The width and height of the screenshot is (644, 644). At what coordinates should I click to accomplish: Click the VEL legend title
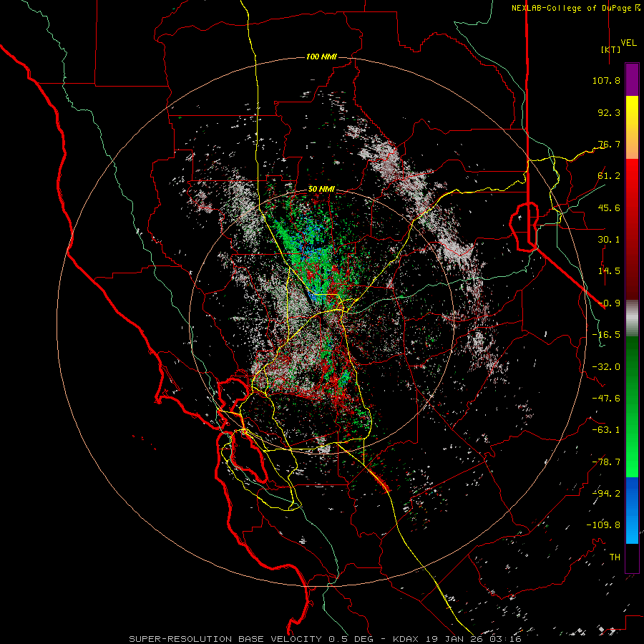[x=628, y=43]
